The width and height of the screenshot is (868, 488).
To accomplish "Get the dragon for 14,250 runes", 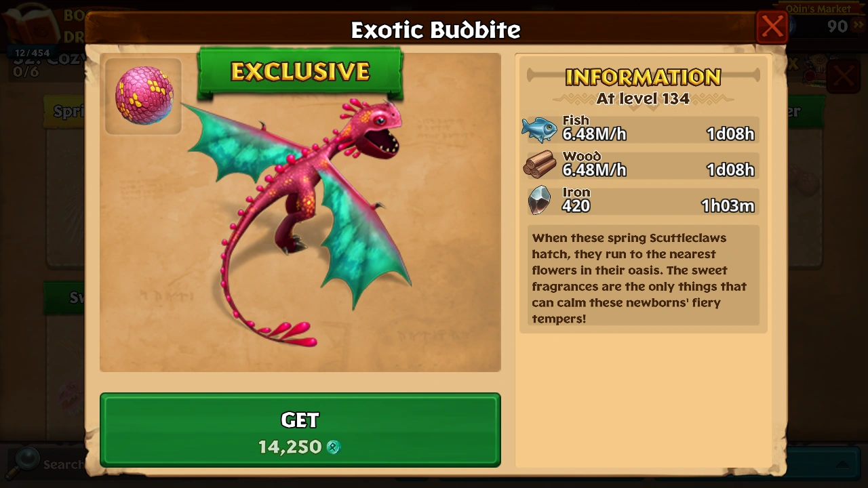I will 300,430.
